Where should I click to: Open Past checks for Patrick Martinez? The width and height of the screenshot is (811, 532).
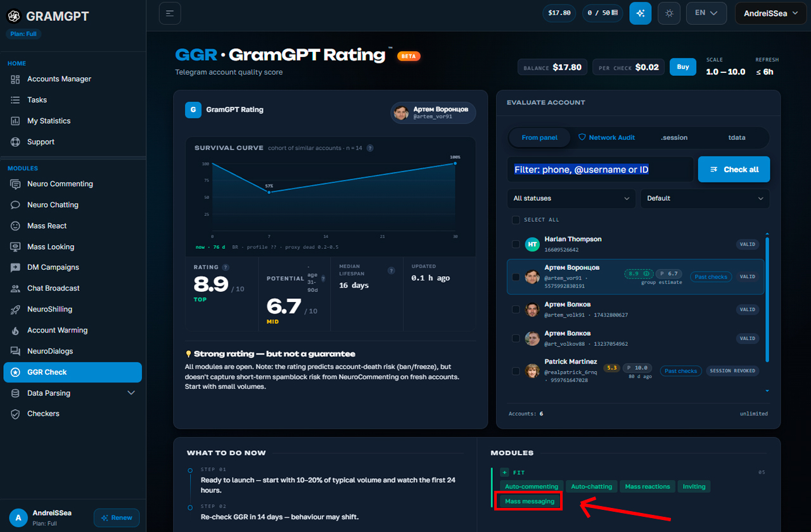point(681,370)
